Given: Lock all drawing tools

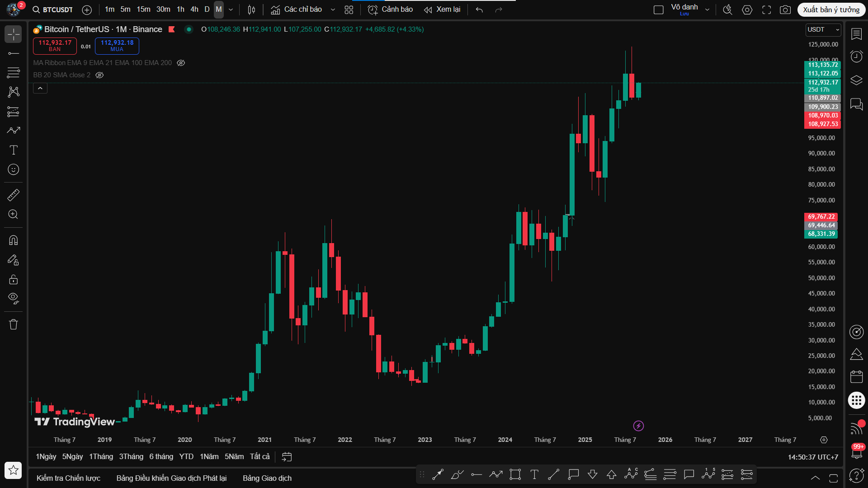Looking at the screenshot, I should tap(14, 279).
